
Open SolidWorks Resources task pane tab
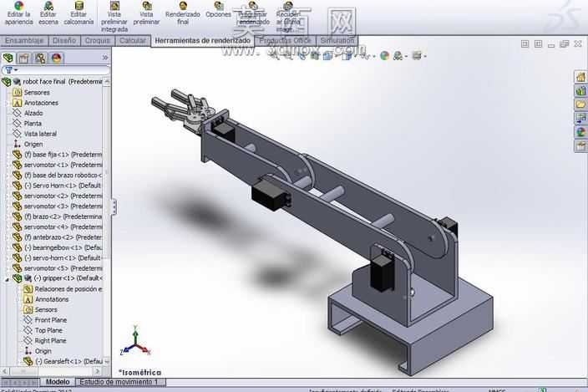(x=580, y=77)
